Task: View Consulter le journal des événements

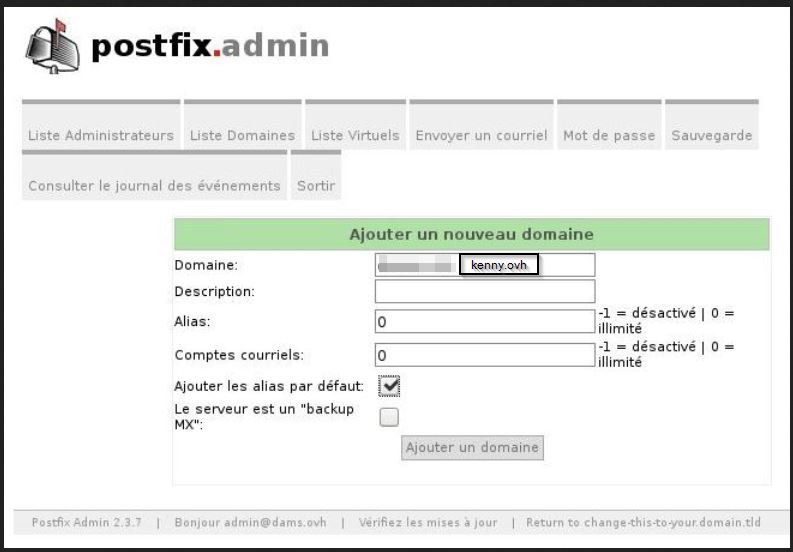Action: coord(154,186)
